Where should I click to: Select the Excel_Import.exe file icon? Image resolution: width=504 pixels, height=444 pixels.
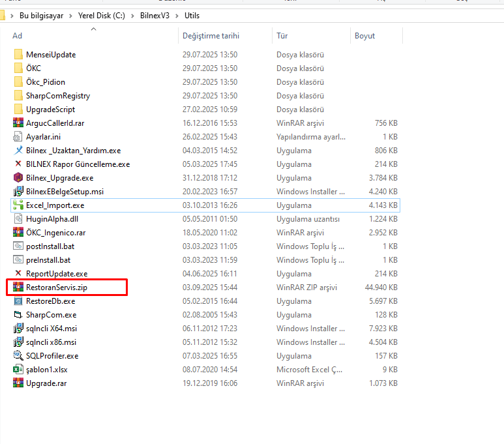18,205
